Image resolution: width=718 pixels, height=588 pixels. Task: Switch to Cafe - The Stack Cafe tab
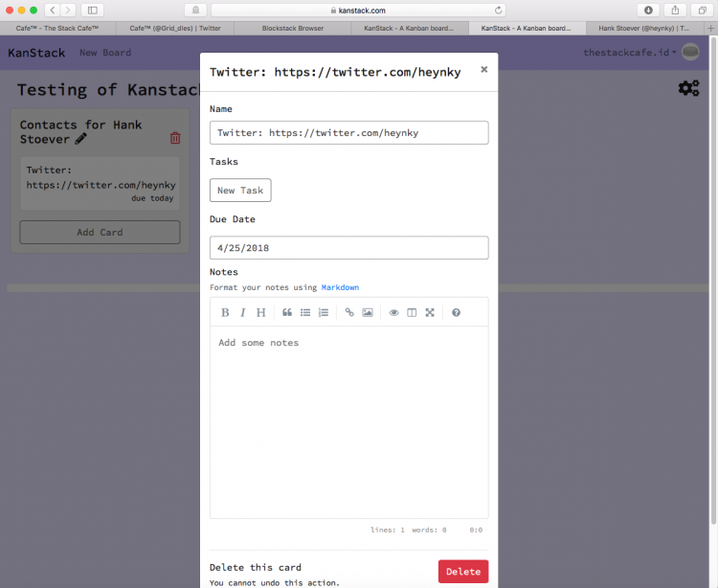[x=57, y=29]
